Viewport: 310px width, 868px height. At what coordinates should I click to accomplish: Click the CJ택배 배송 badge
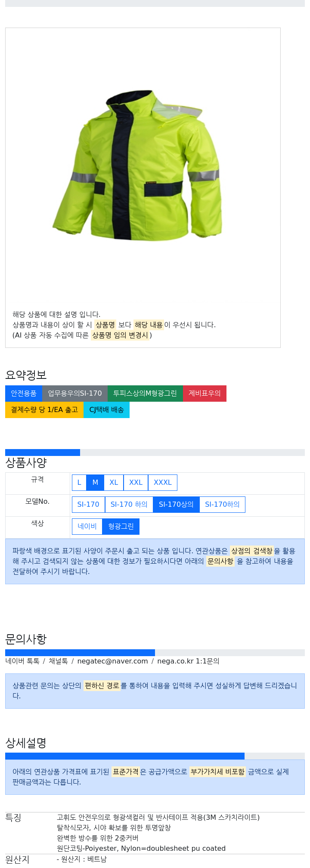point(106,410)
